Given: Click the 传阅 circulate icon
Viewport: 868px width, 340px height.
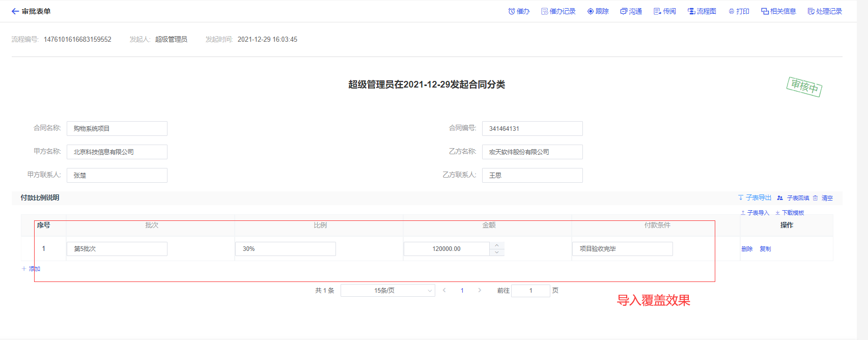Looking at the screenshot, I should pos(657,11).
